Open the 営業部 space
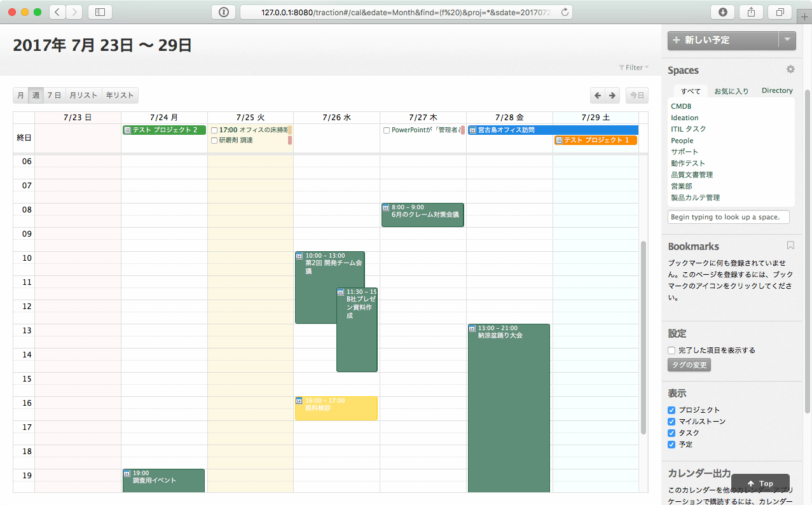 682,186
